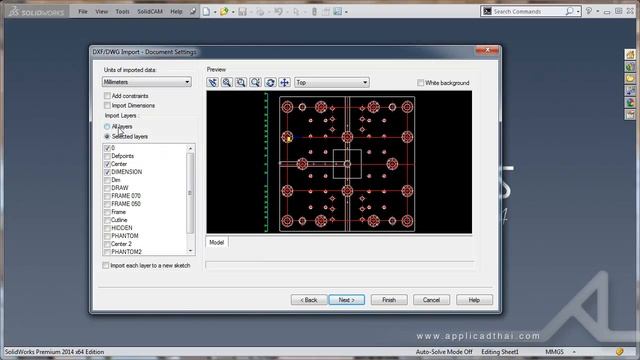Click the Rebuild traffic-light icon
Screen dimensions: 640x360
314,11
